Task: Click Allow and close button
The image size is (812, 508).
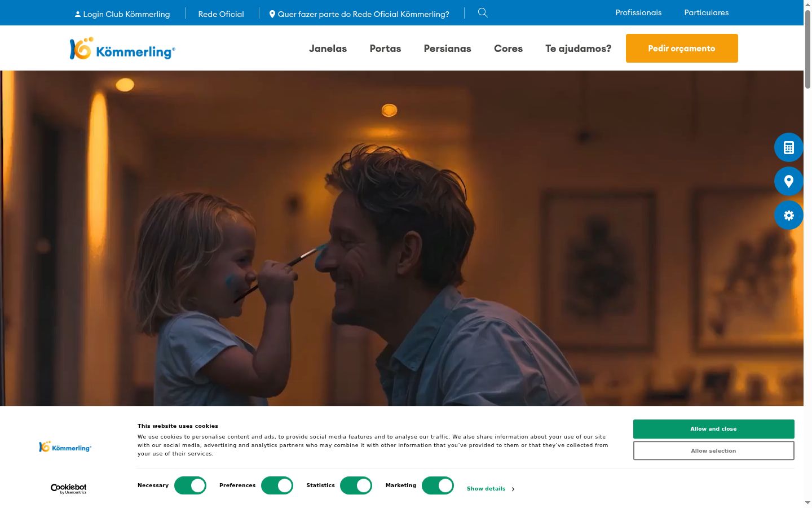Action: click(x=713, y=429)
